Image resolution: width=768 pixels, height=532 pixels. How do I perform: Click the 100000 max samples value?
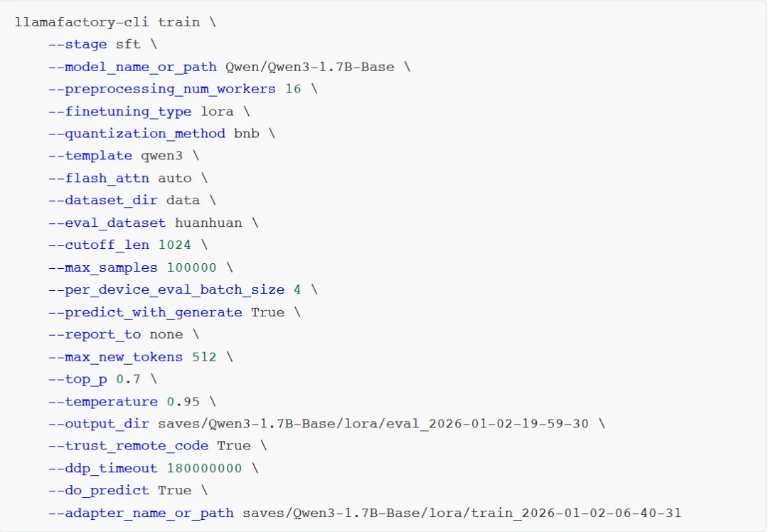click(191, 267)
